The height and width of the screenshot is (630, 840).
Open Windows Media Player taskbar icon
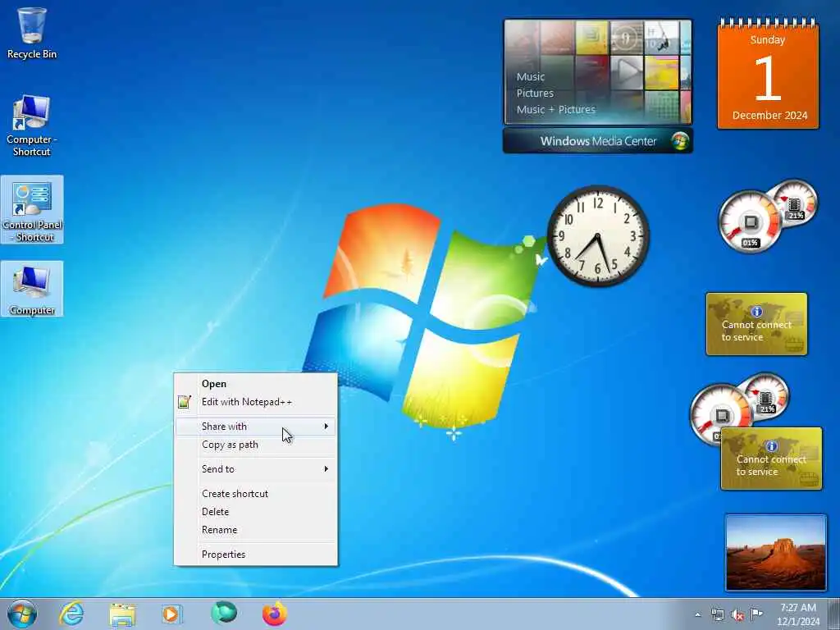172,614
